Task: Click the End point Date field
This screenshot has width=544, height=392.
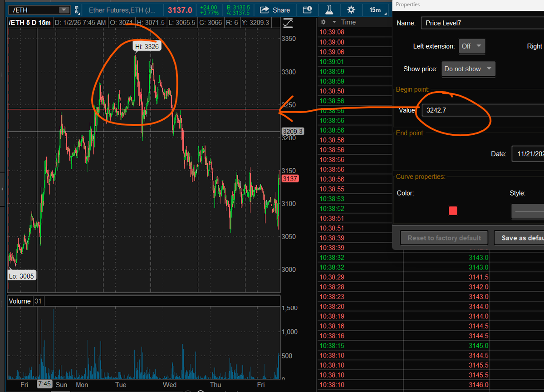Action: [x=528, y=154]
